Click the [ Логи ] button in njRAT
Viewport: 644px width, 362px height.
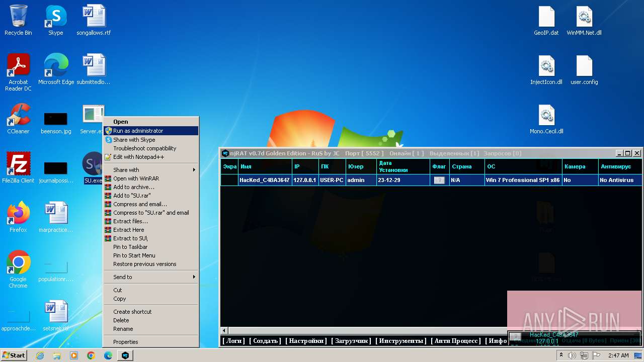pyautogui.click(x=233, y=341)
